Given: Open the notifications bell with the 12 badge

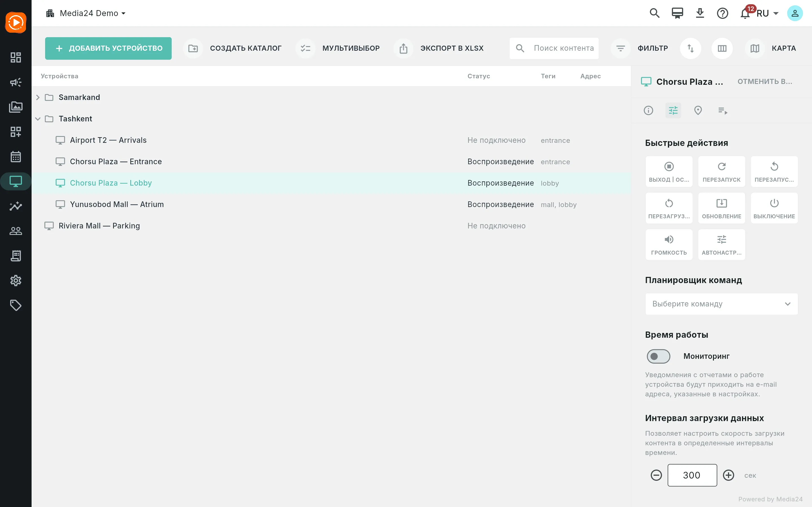Looking at the screenshot, I should [x=745, y=14].
